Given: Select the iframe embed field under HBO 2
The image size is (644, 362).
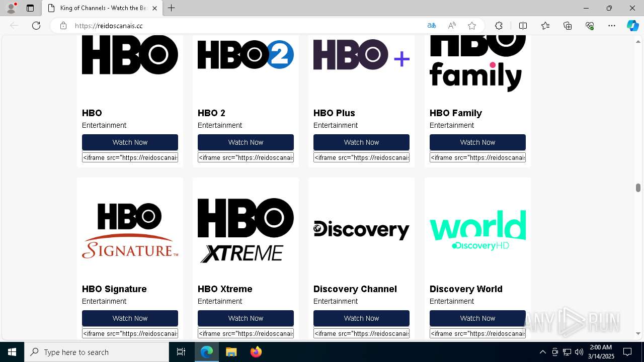Looking at the screenshot, I should 246,157.
